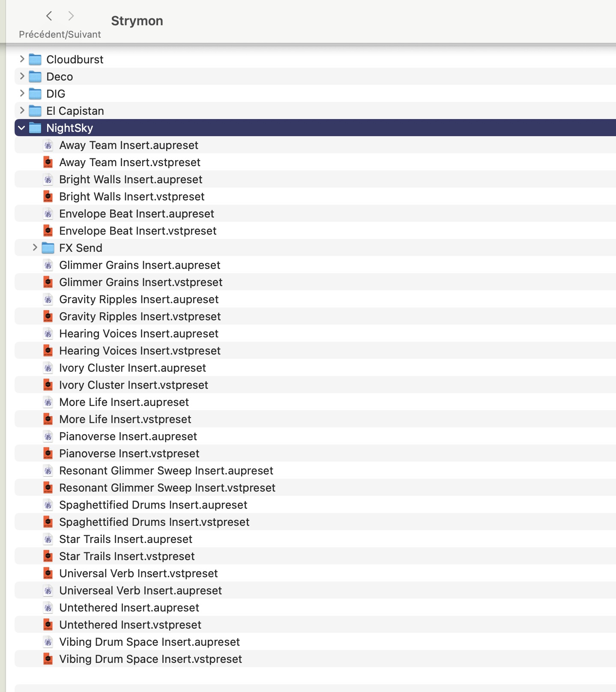Click the Bright Walls Insert.aupreset file icon
The width and height of the screenshot is (616, 692).
[x=48, y=179]
